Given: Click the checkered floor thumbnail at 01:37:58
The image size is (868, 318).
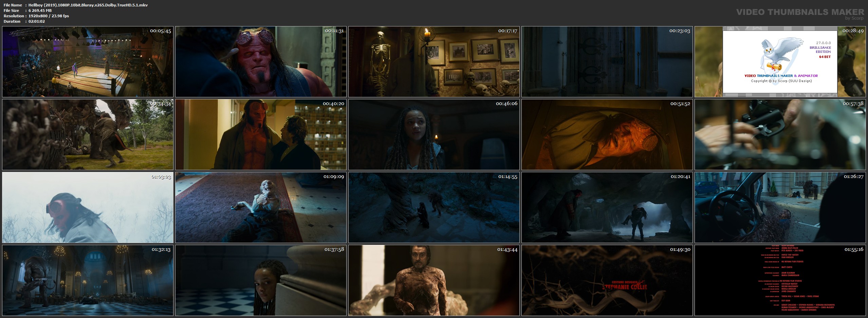Looking at the screenshot, I should (x=261, y=280).
